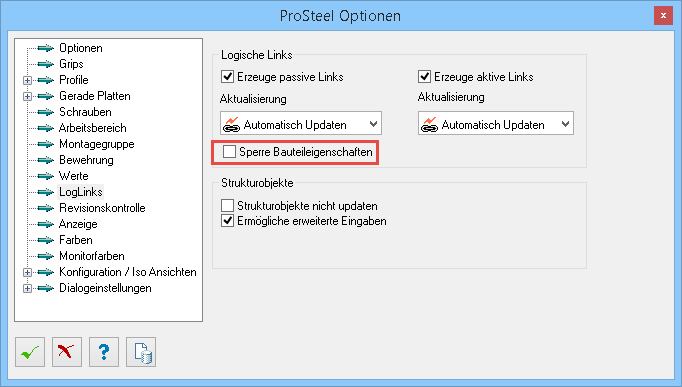Expand the Gerade Platten tree node
Viewport: 682px width, 387px height.
tap(27, 97)
